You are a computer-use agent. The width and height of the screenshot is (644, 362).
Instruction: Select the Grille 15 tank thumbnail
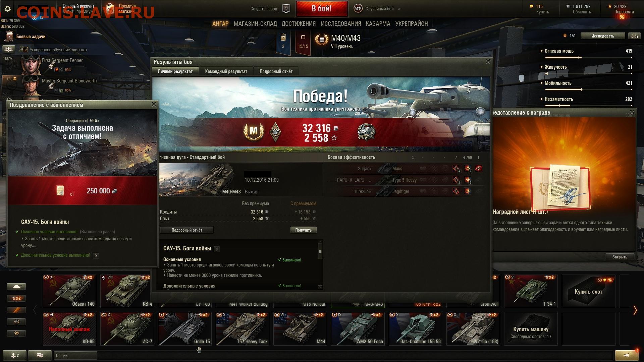[185, 328]
